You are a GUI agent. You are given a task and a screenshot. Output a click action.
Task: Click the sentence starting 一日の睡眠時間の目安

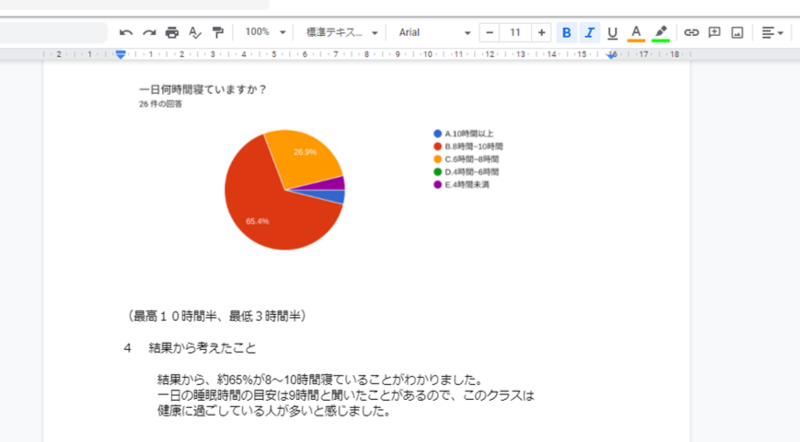point(346,396)
